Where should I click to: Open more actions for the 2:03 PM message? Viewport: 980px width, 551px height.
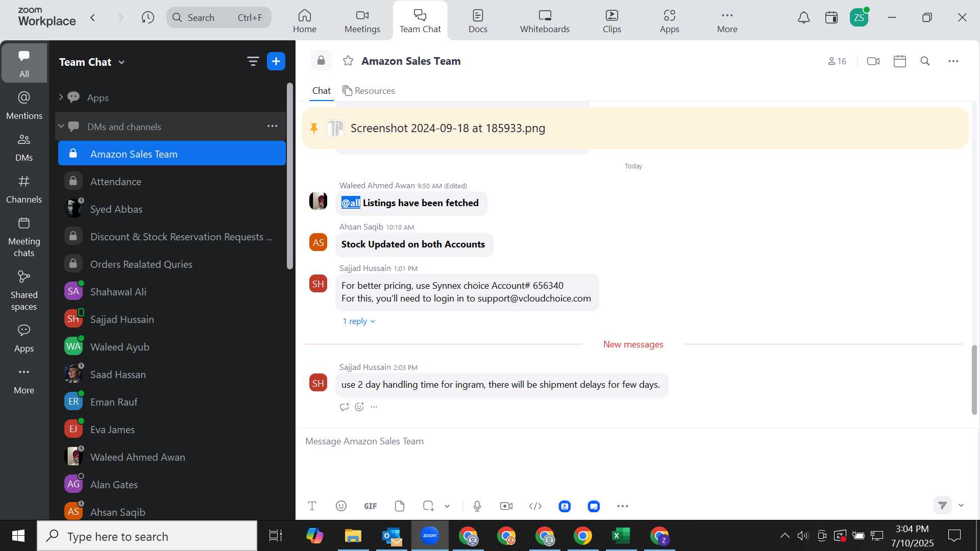pos(374,407)
